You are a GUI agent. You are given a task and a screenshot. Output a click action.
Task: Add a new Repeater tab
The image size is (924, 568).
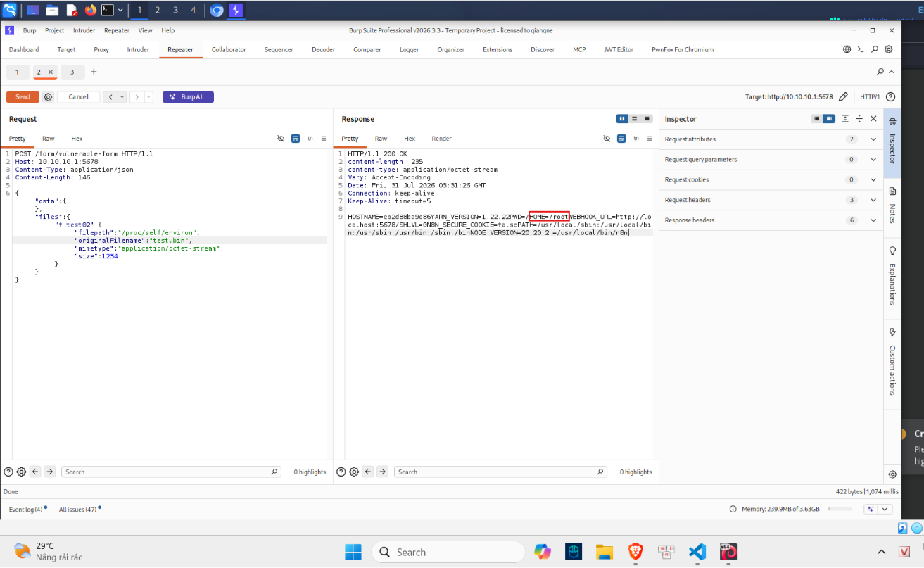coord(94,72)
